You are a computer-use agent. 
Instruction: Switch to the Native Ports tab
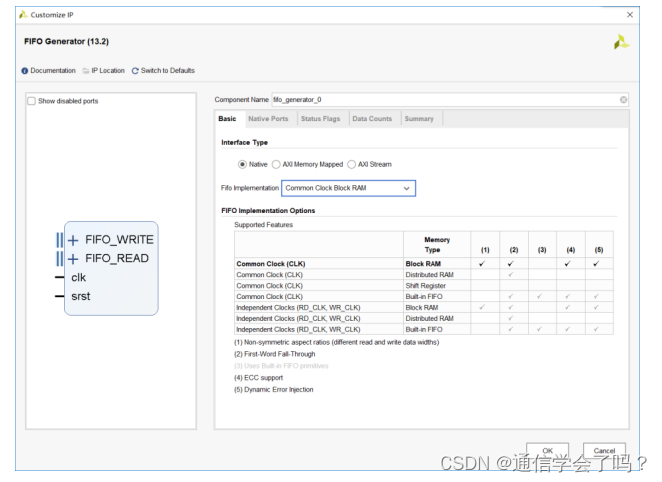[x=268, y=119]
